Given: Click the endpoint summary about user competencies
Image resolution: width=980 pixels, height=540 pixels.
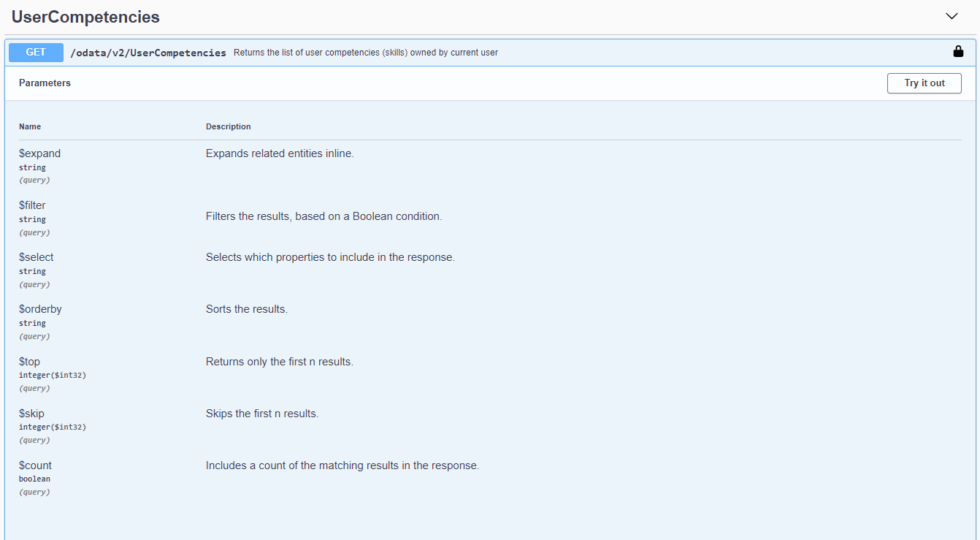Looking at the screenshot, I should [x=365, y=53].
